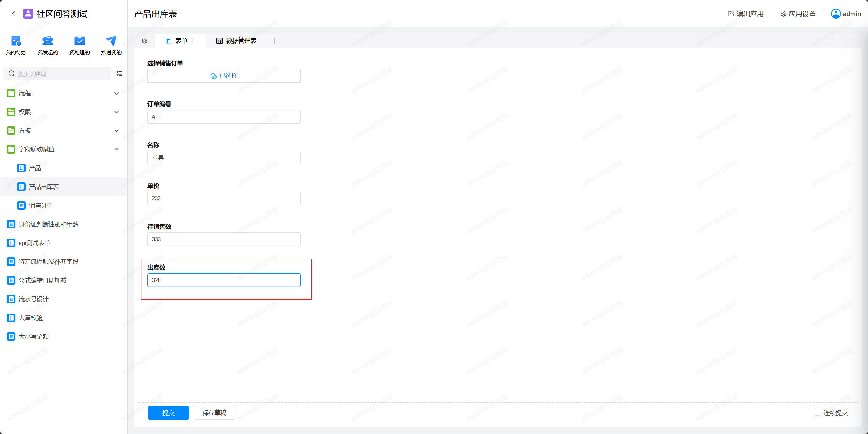The height and width of the screenshot is (434, 868).
Task: Click the 保存草稿 button
Action: 214,413
